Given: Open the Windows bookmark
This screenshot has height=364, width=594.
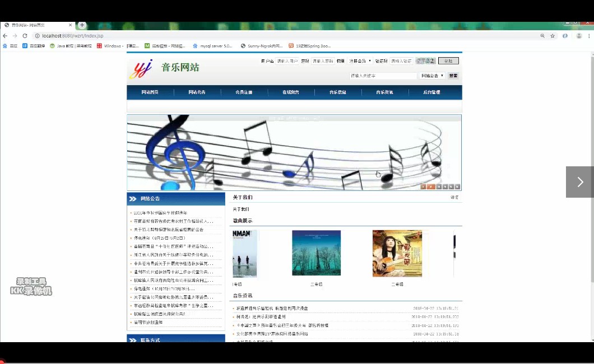Looking at the screenshot, I should click(118, 46).
